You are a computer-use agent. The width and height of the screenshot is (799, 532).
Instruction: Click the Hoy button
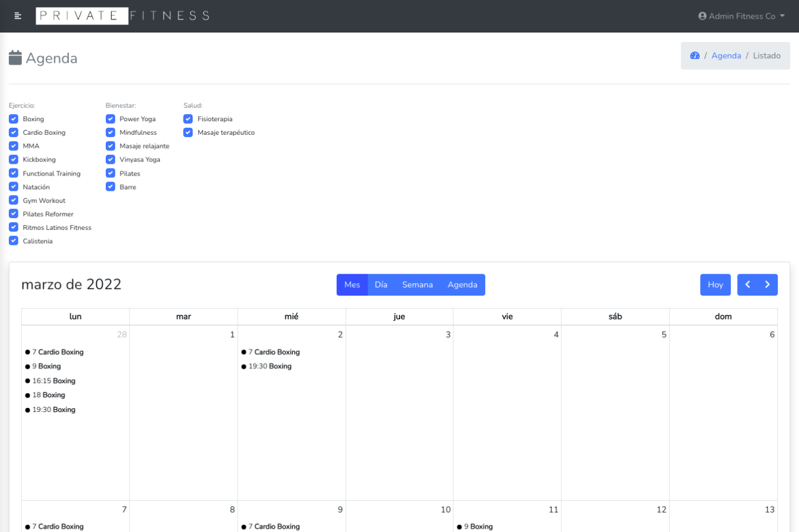pos(715,284)
